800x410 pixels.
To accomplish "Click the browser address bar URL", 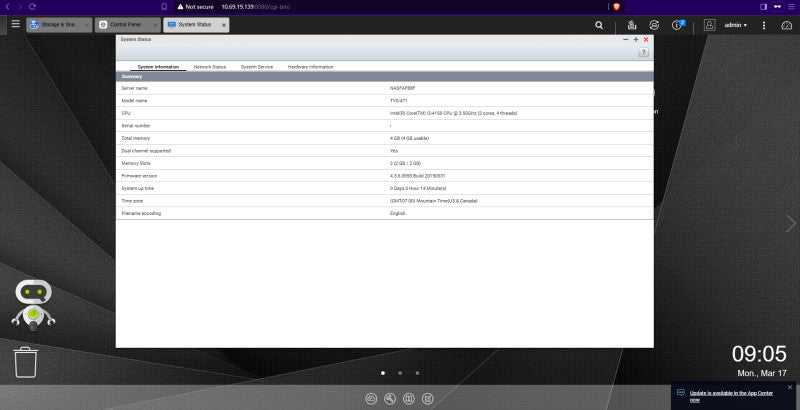I will click(256, 7).
